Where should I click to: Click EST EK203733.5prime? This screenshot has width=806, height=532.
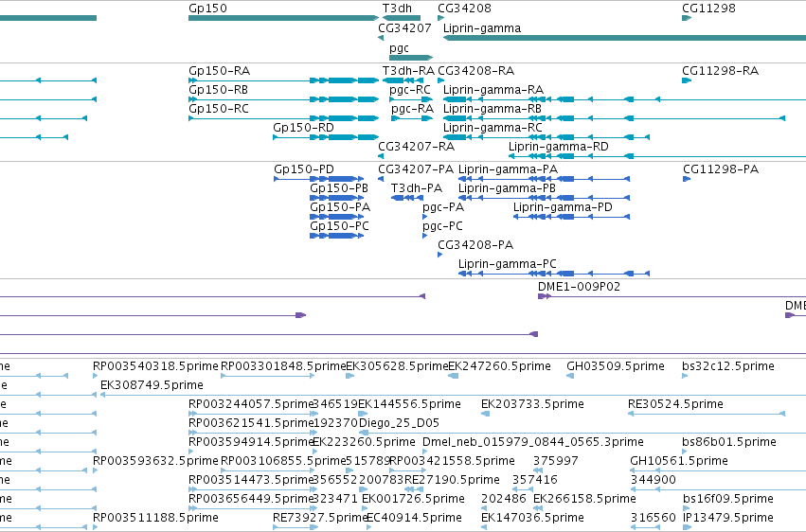pos(532,404)
